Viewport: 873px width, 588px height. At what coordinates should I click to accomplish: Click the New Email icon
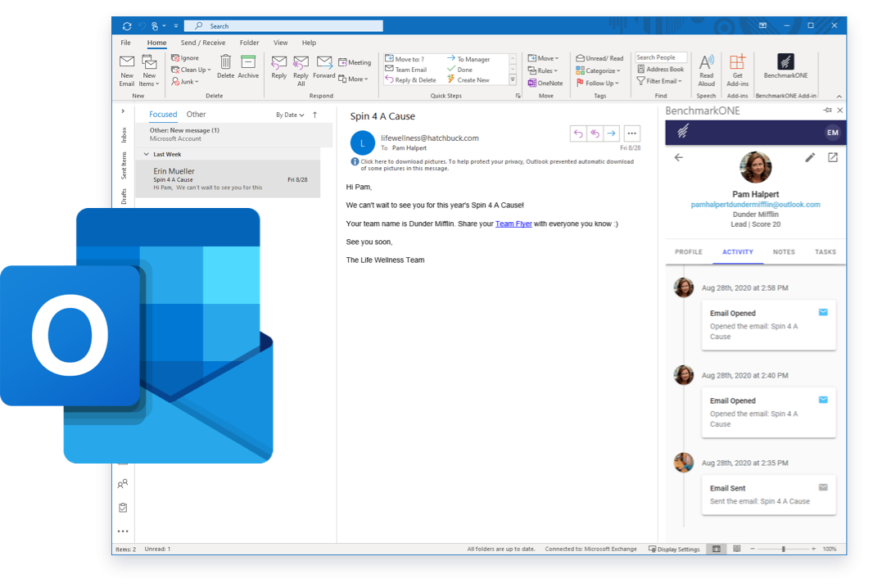tap(127, 61)
